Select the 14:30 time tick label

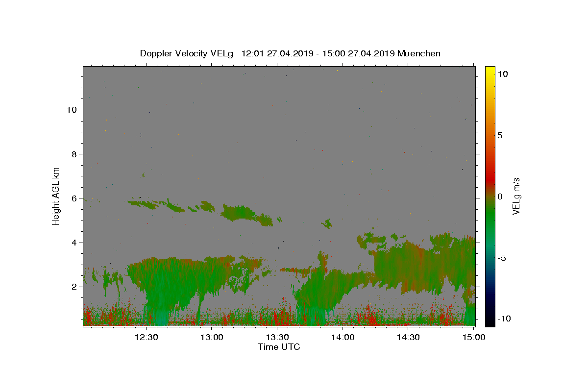tap(408, 337)
